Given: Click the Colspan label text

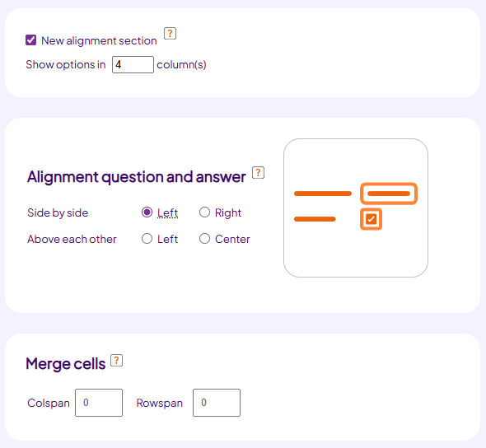Looking at the screenshot, I should click(x=49, y=403).
